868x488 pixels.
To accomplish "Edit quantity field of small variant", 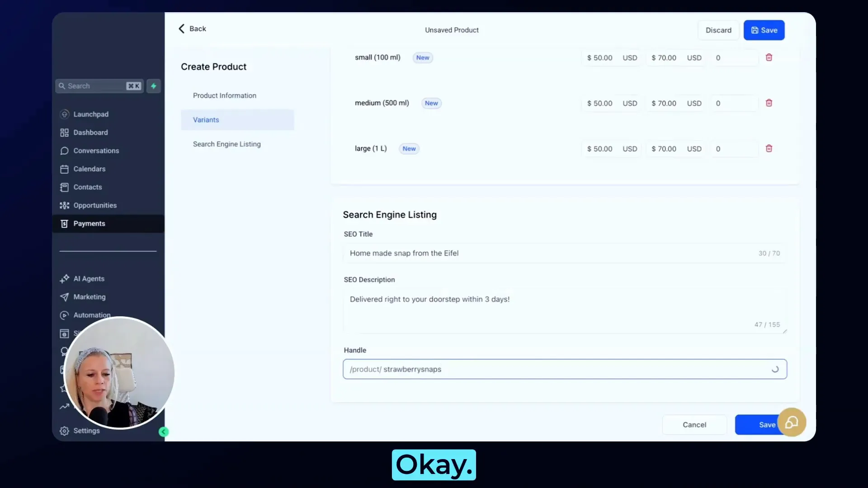I will (x=734, y=58).
